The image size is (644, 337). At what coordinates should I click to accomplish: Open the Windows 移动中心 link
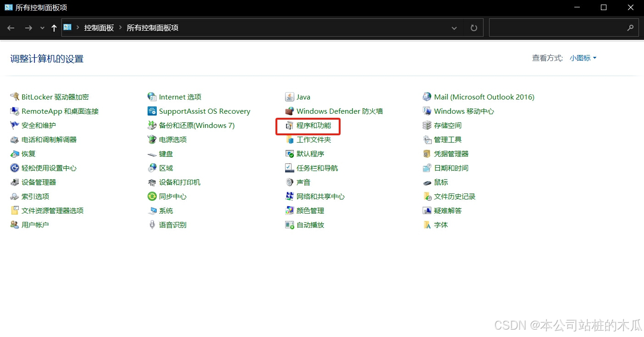click(x=464, y=111)
